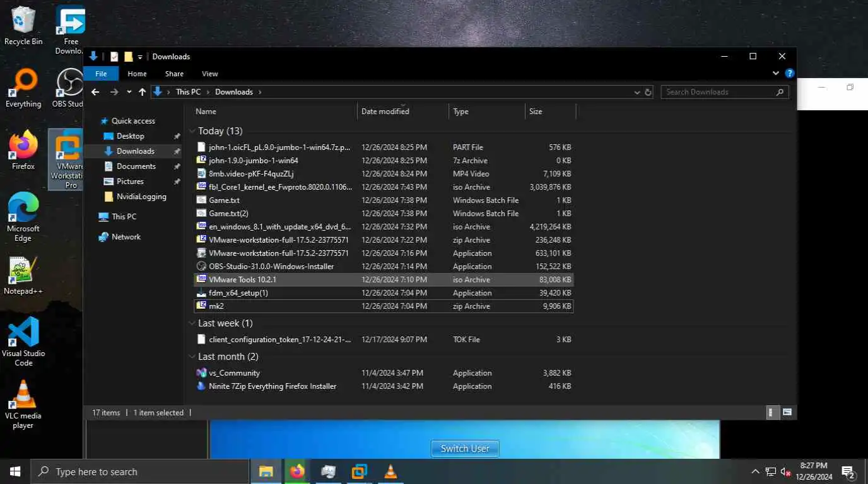The image size is (868, 484).
Task: Open the Notepad++ desktop shortcut
Action: [23, 275]
